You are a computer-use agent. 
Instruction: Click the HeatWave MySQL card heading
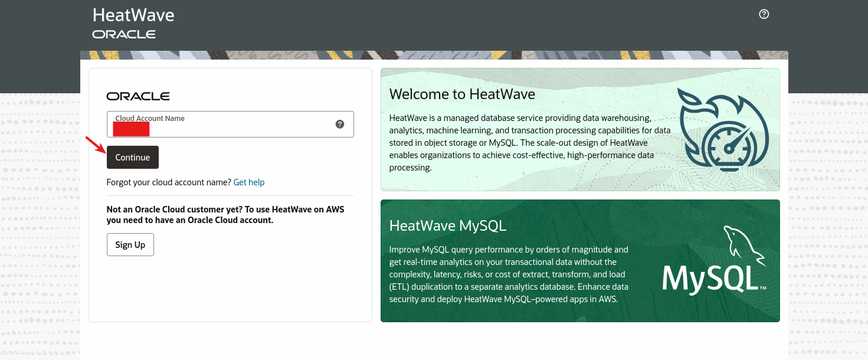click(x=448, y=225)
